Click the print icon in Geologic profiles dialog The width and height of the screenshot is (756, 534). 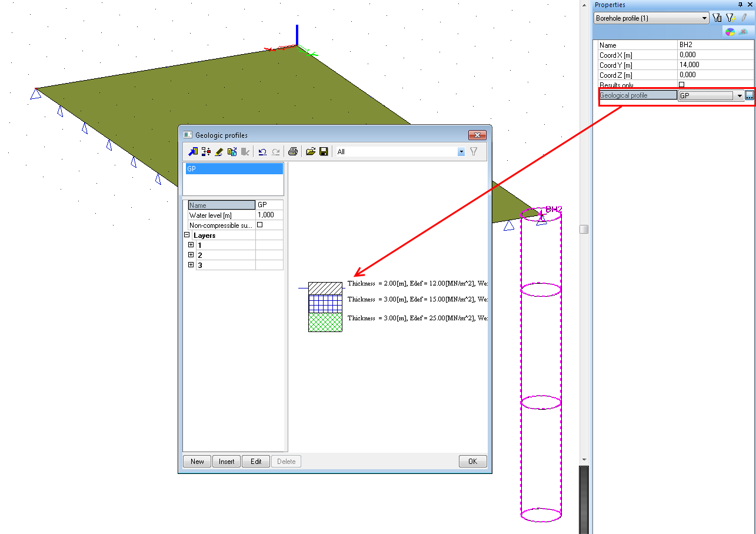click(x=292, y=152)
